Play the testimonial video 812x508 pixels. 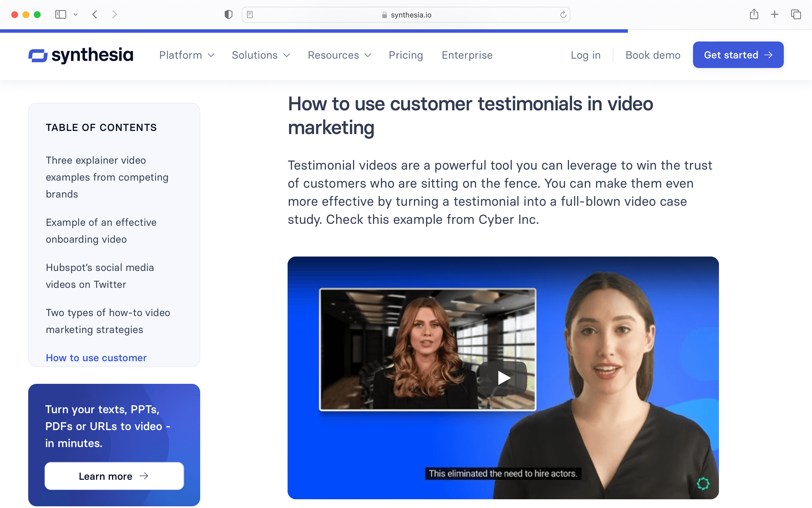tap(503, 378)
